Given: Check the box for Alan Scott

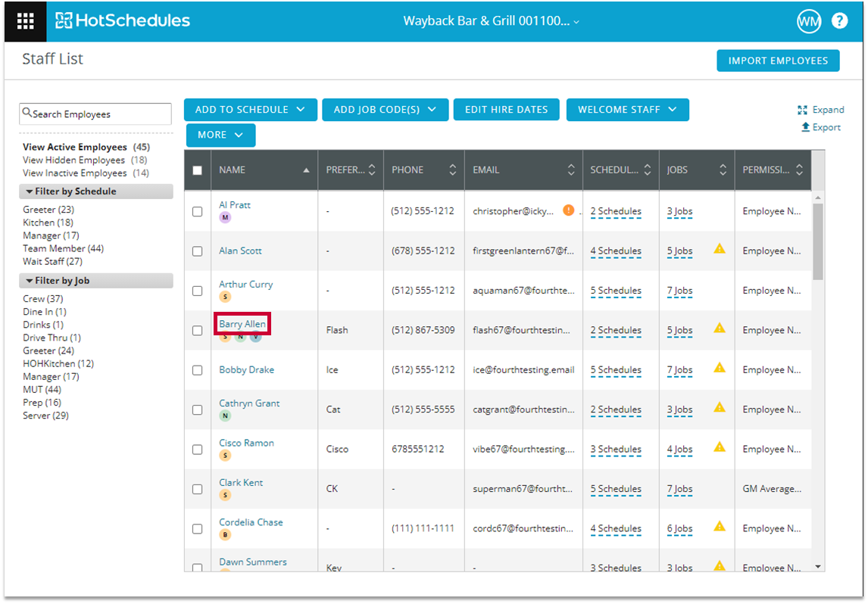Looking at the screenshot, I should (197, 251).
